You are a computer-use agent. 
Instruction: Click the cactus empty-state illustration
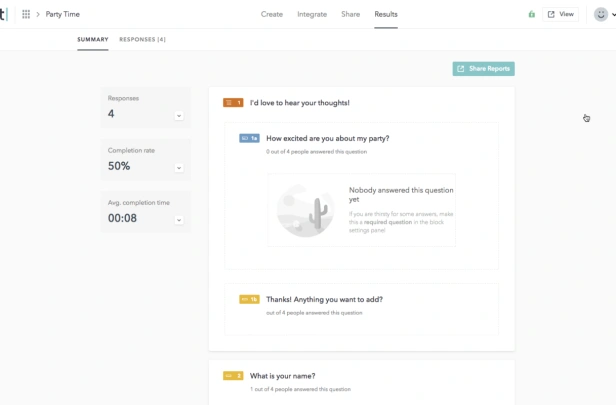click(305, 210)
